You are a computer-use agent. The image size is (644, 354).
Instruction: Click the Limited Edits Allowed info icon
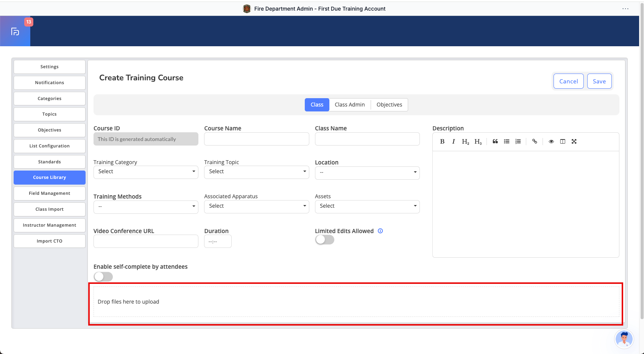(x=380, y=231)
